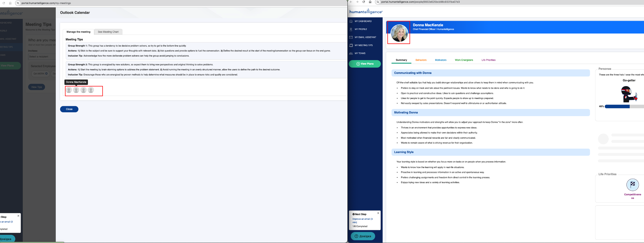Click the View Tips button behind the dialog
Viewport: 644px width, 243px height.
37,87
